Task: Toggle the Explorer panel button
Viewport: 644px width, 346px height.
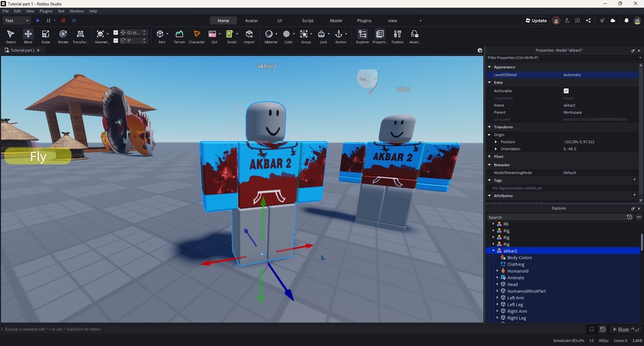Action: [x=362, y=36]
